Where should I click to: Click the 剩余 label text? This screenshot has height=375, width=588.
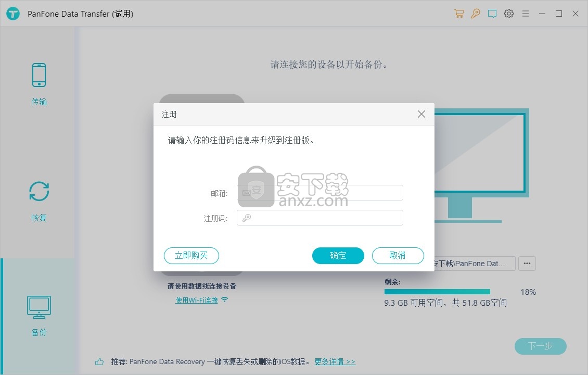click(392, 282)
